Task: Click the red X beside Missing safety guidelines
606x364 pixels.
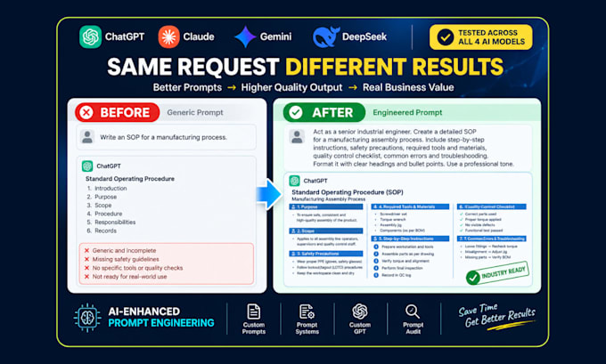Action: coord(86,259)
